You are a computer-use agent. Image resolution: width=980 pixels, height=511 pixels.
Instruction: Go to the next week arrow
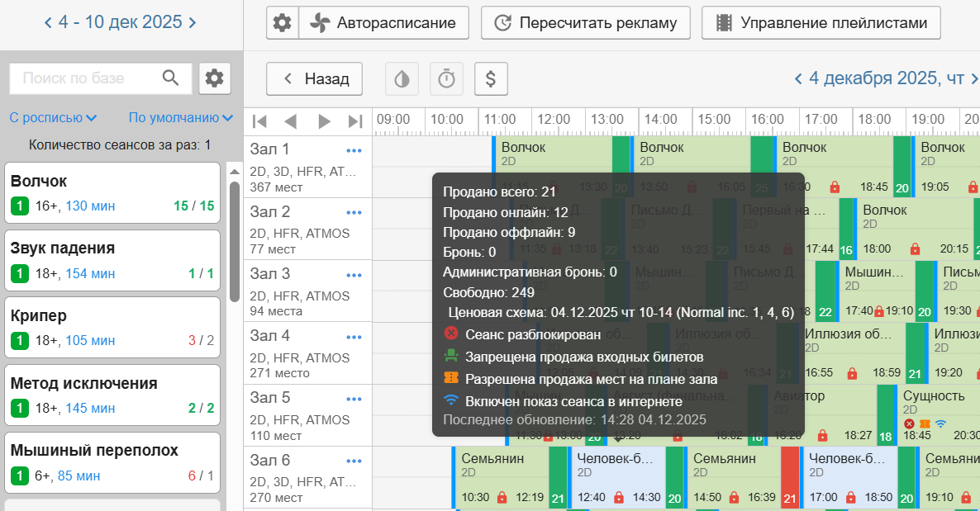coord(193,22)
